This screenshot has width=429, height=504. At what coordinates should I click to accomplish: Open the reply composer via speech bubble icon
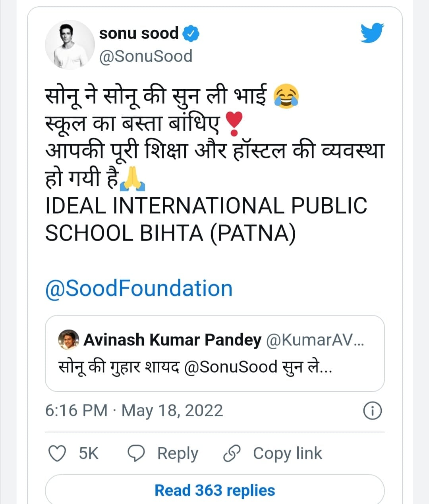136,453
